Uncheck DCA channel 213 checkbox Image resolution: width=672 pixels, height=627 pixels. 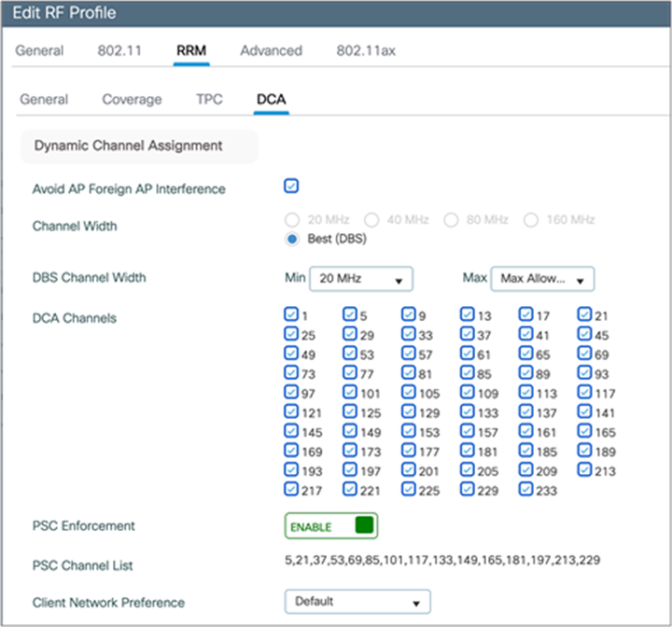(x=585, y=469)
